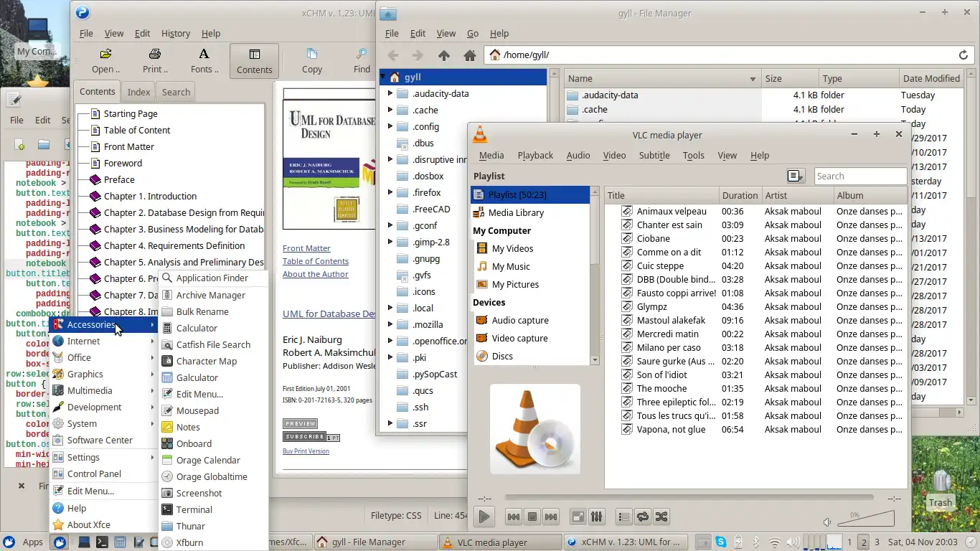Switch to Search tab in xCHM
Image resolution: width=980 pixels, height=551 pixels.
pos(176,92)
